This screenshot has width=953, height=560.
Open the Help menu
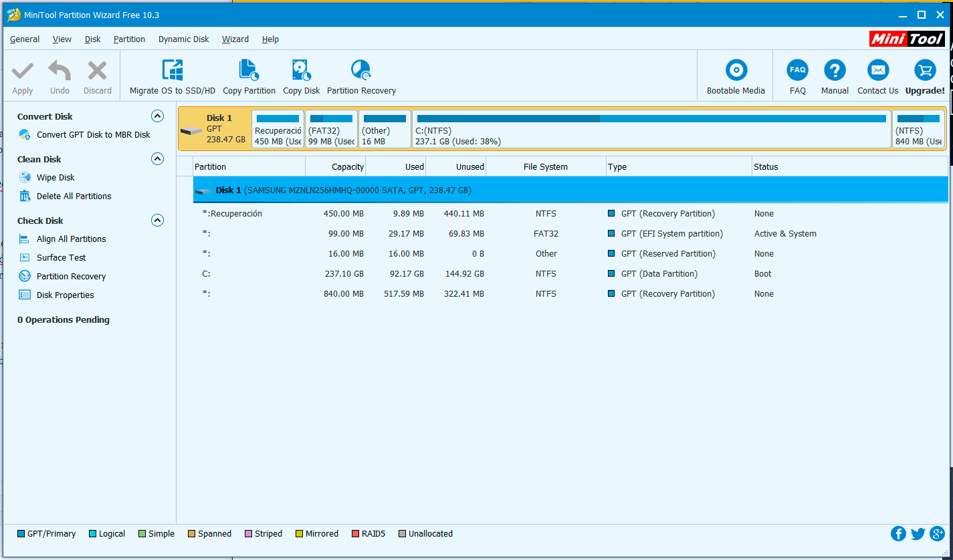tap(270, 39)
